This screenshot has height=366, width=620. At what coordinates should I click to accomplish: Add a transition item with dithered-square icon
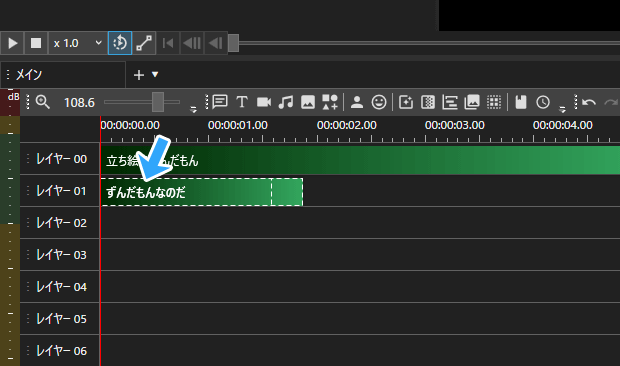click(x=428, y=102)
